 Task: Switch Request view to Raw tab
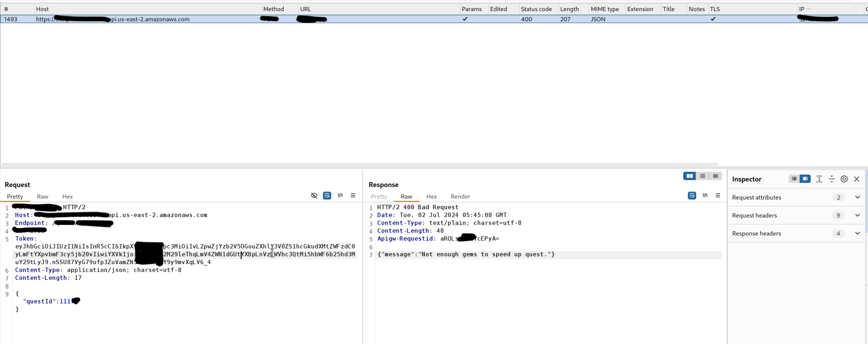coord(42,196)
